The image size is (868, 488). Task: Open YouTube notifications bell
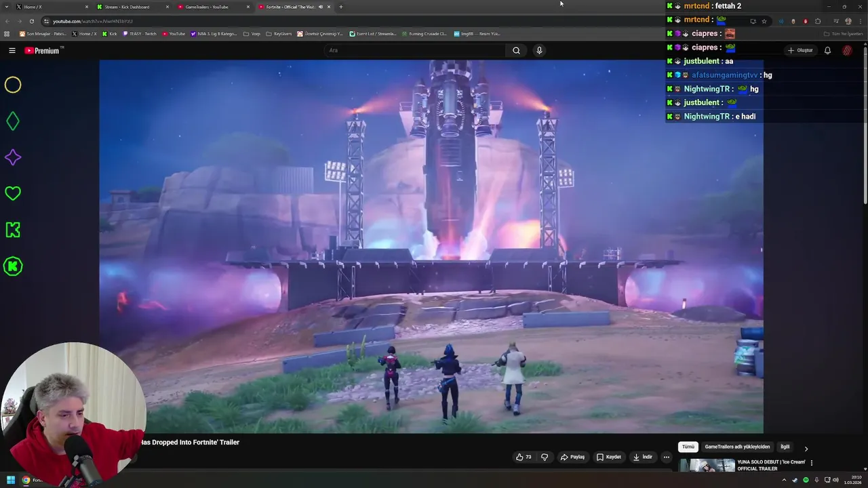pyautogui.click(x=827, y=50)
